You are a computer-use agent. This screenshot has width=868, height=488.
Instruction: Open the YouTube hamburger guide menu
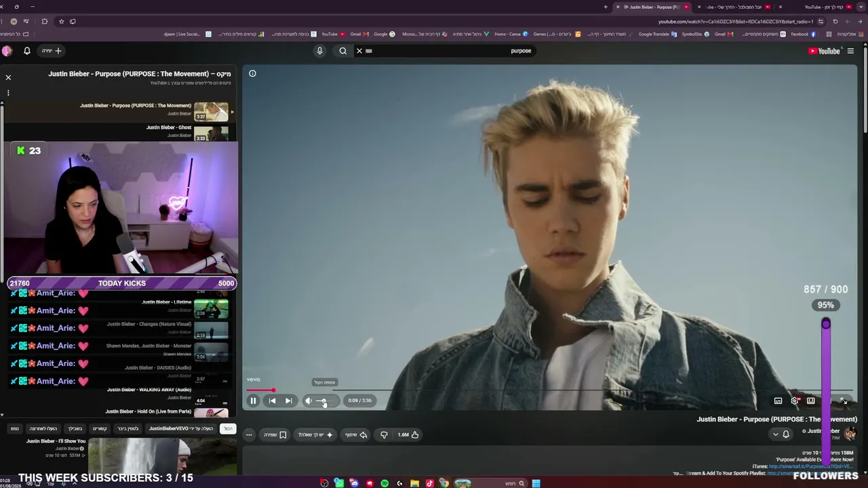850,51
